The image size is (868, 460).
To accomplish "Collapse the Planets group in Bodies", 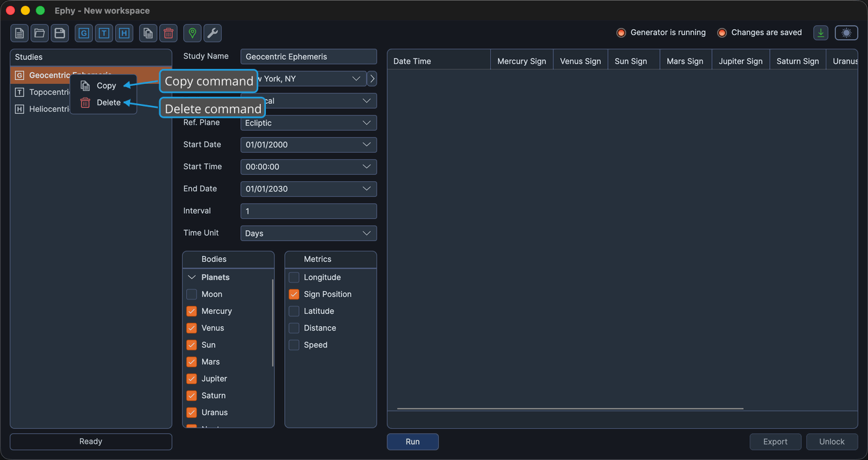I will [192, 277].
